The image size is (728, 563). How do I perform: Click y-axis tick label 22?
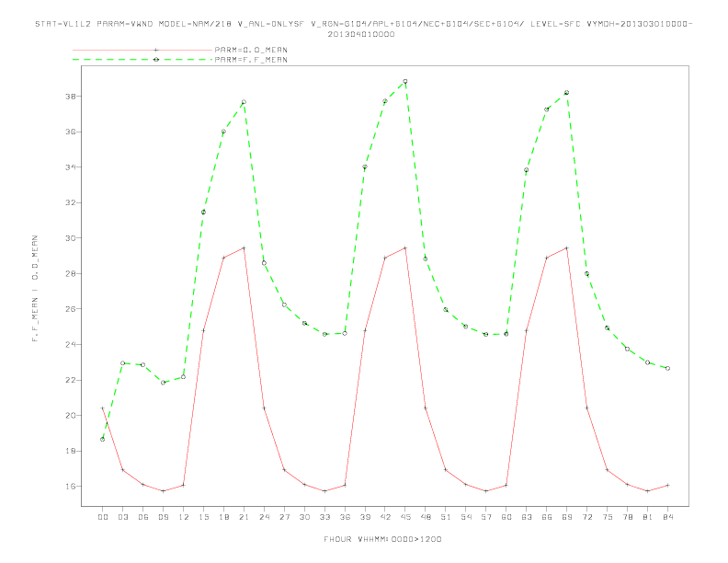[x=71, y=380]
